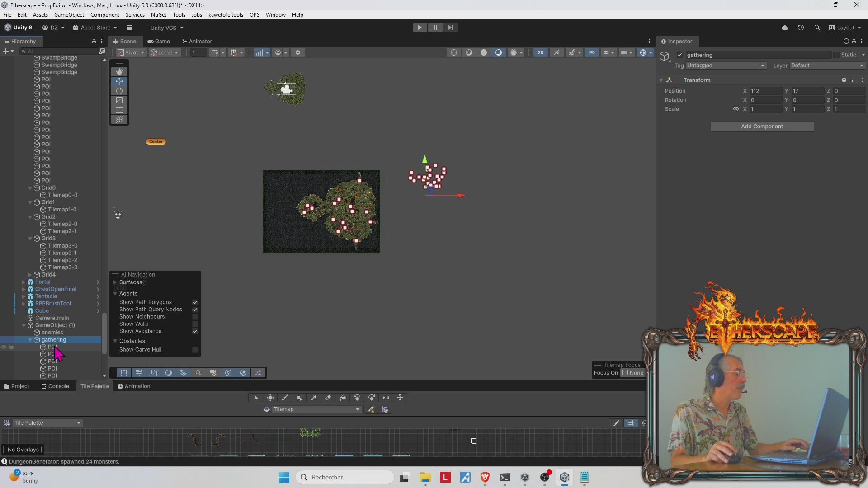The height and width of the screenshot is (488, 868).
Task: Choose the tile palette Box Fill tool
Action: pos(299,398)
